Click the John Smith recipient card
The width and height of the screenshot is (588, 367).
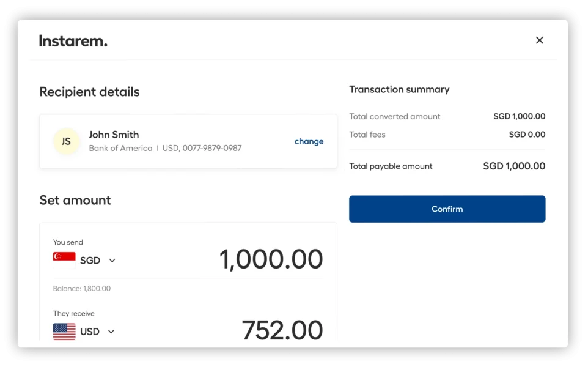click(188, 141)
